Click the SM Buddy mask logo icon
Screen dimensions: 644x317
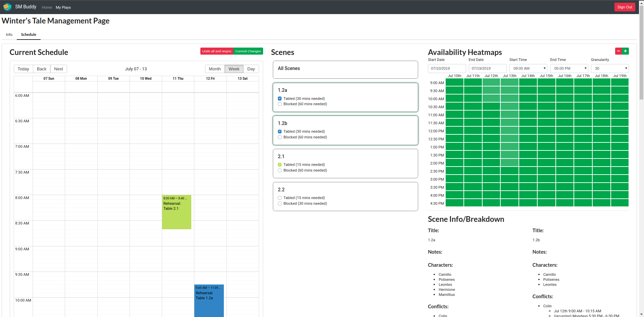pyautogui.click(x=7, y=7)
